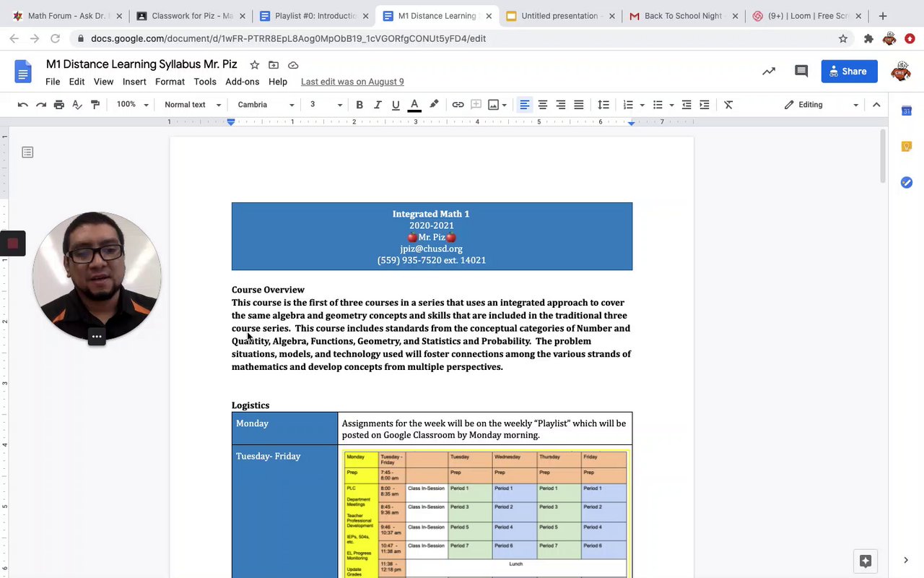The height and width of the screenshot is (578, 924).
Task: Open Google Tasks side panel
Action: [x=907, y=183]
